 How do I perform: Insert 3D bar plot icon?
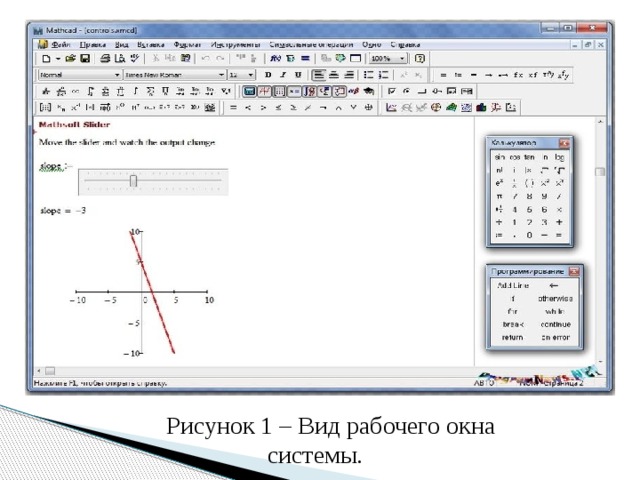pyautogui.click(x=481, y=107)
